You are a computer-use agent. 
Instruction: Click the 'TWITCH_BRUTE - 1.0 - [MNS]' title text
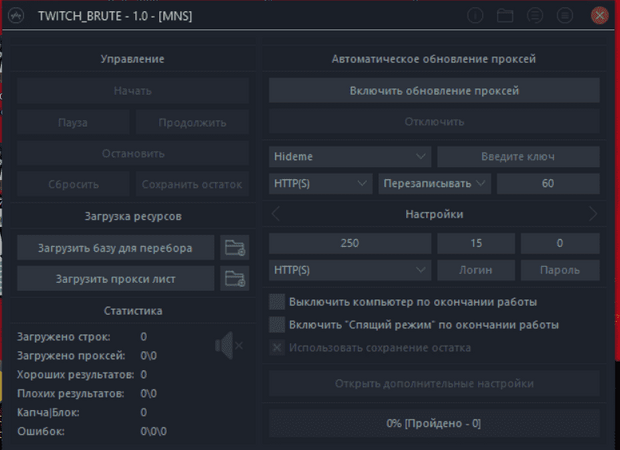(x=115, y=16)
